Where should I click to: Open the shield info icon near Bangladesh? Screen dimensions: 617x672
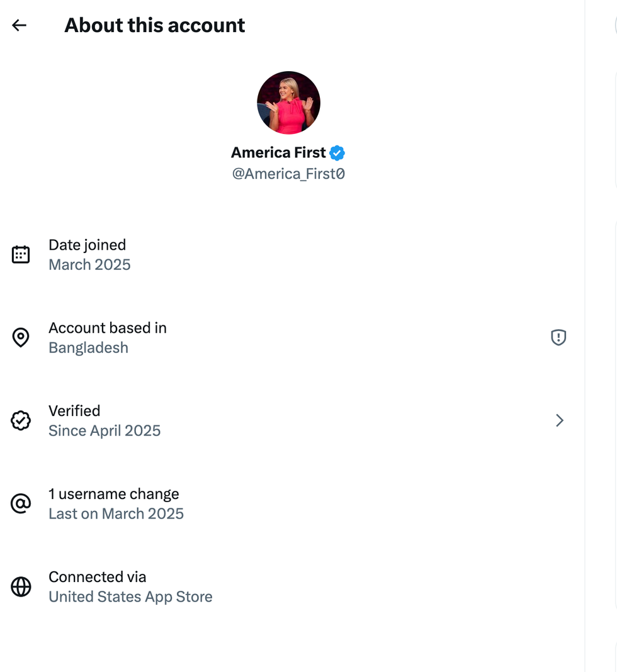(x=558, y=337)
